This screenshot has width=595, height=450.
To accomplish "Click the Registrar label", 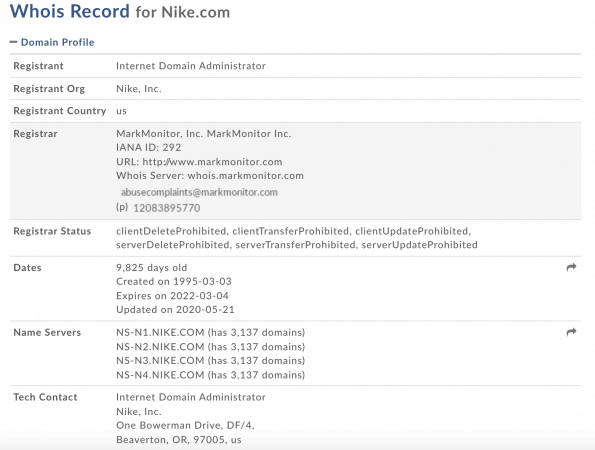I will pos(35,134).
